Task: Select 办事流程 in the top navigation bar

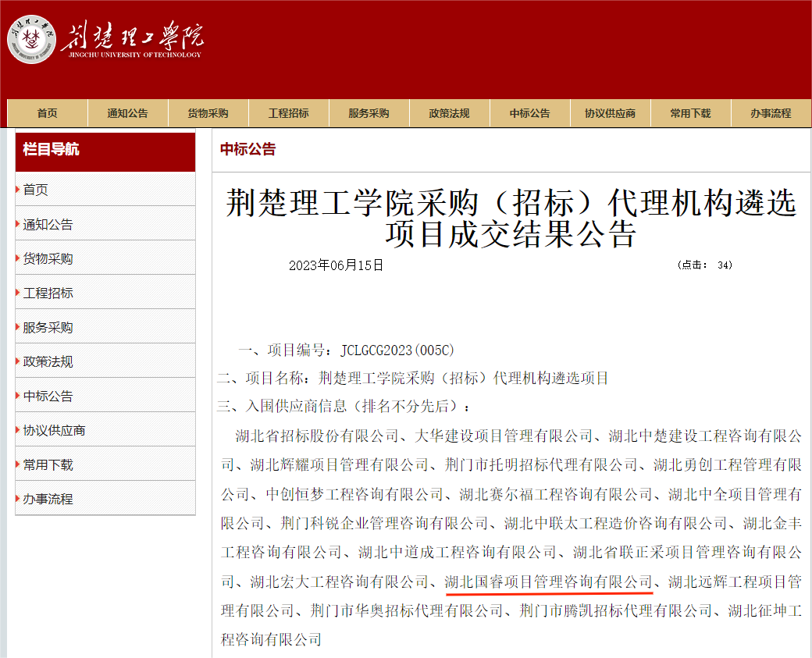Action: click(x=771, y=113)
